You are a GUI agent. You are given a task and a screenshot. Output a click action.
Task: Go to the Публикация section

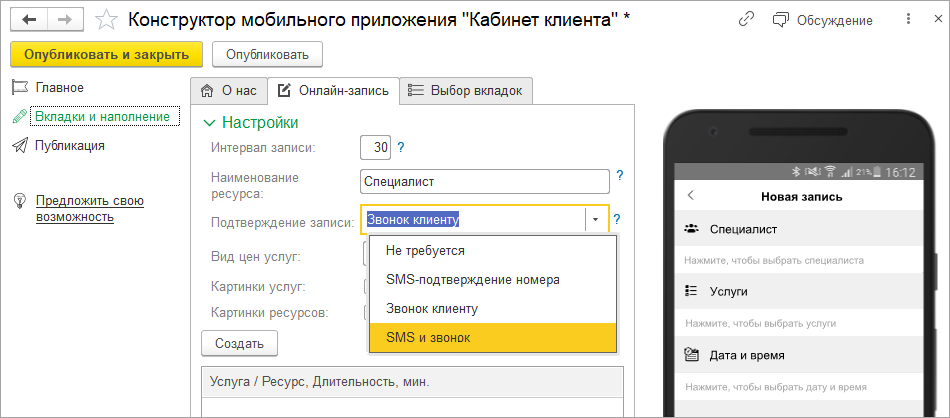click(x=70, y=145)
